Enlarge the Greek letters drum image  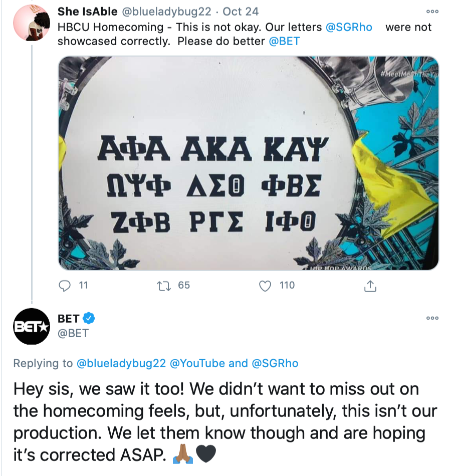[248, 163]
